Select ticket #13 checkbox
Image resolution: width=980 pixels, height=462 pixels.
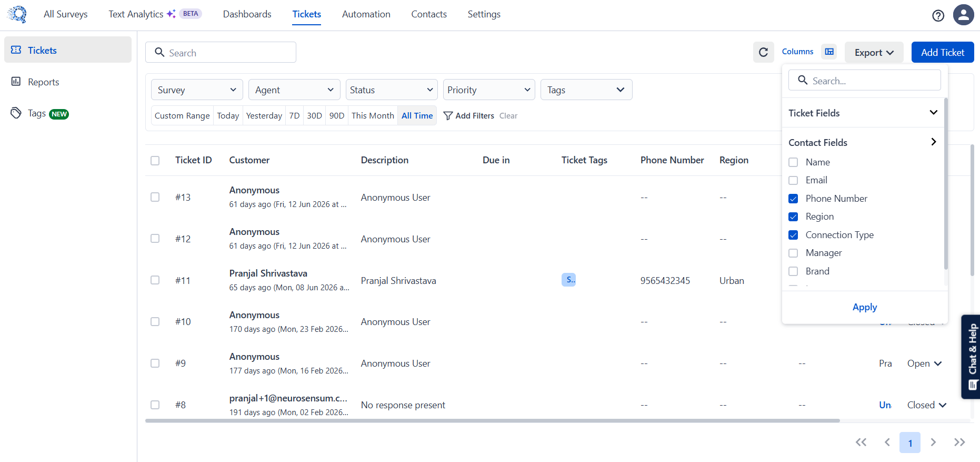tap(155, 197)
